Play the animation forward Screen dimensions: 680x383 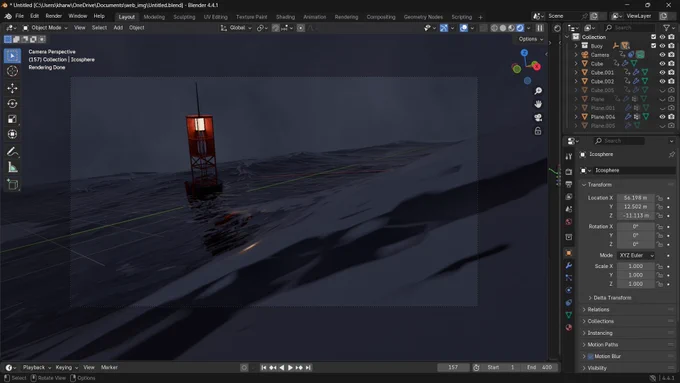291,368
